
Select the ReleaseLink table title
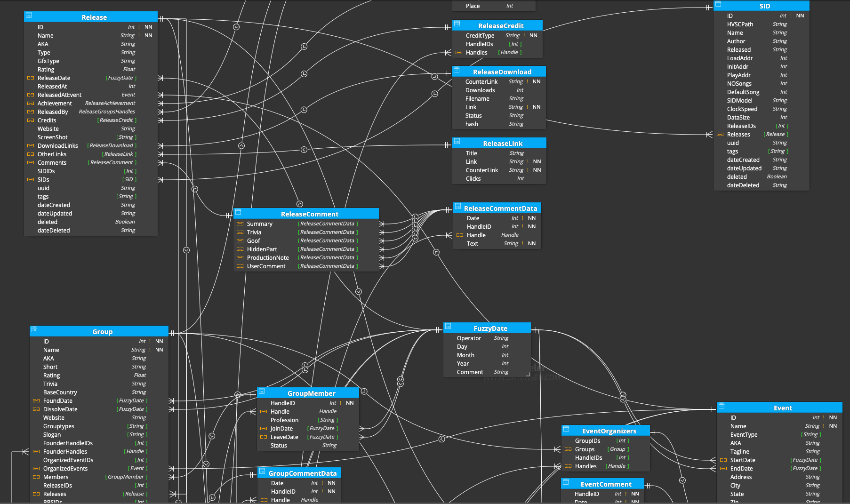coord(502,144)
